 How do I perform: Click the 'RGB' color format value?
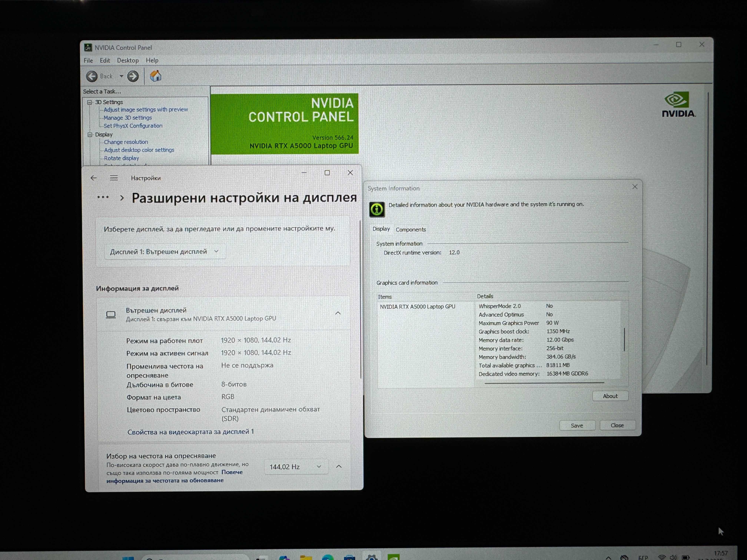(x=228, y=397)
